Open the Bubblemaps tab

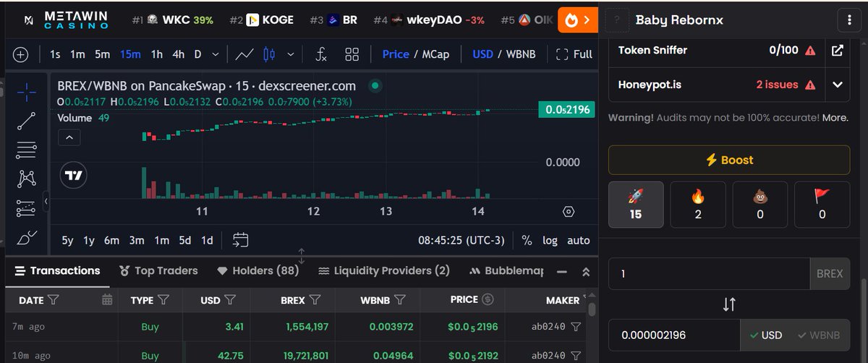[x=506, y=270]
